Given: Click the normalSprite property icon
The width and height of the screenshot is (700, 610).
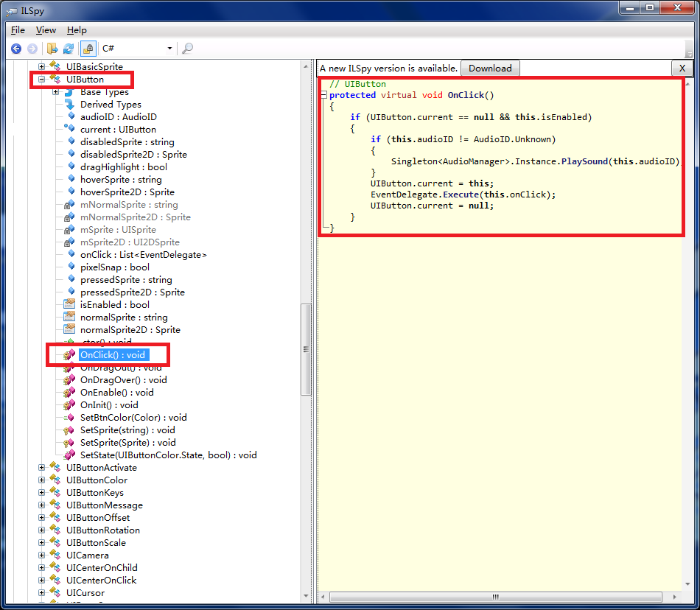Looking at the screenshot, I should click(x=69, y=317).
